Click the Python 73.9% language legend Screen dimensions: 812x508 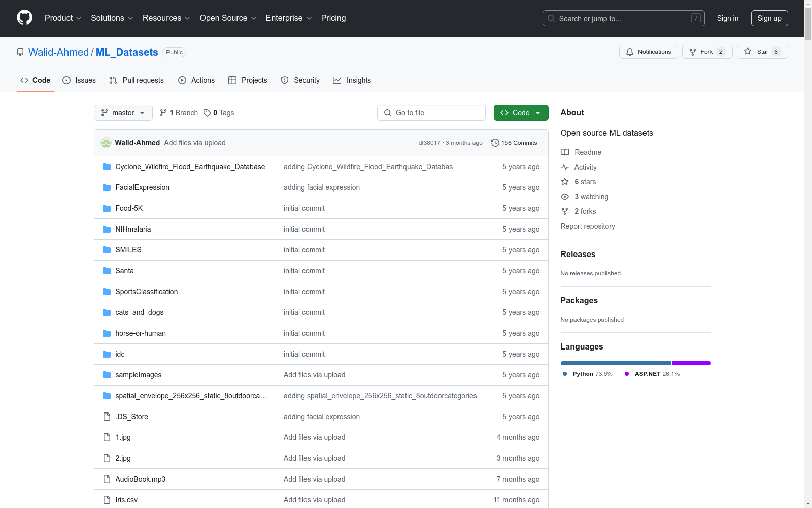pyautogui.click(x=588, y=374)
